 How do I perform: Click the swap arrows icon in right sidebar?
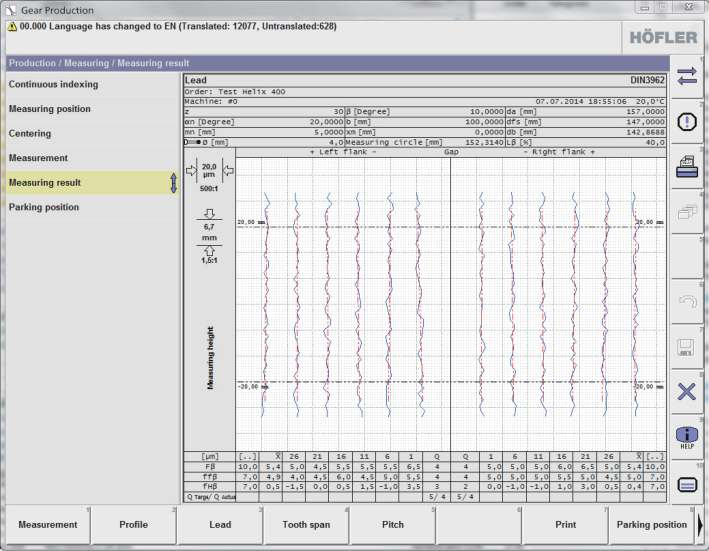click(x=687, y=76)
